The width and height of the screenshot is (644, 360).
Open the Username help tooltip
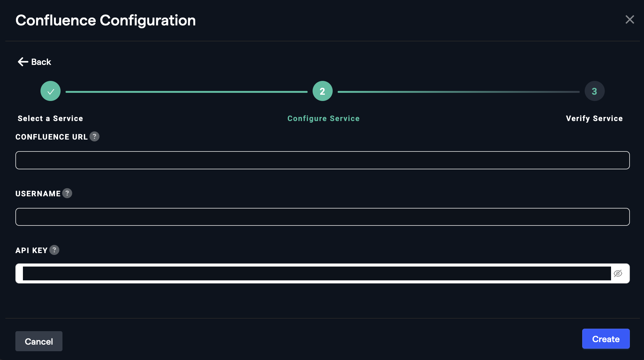67,193
